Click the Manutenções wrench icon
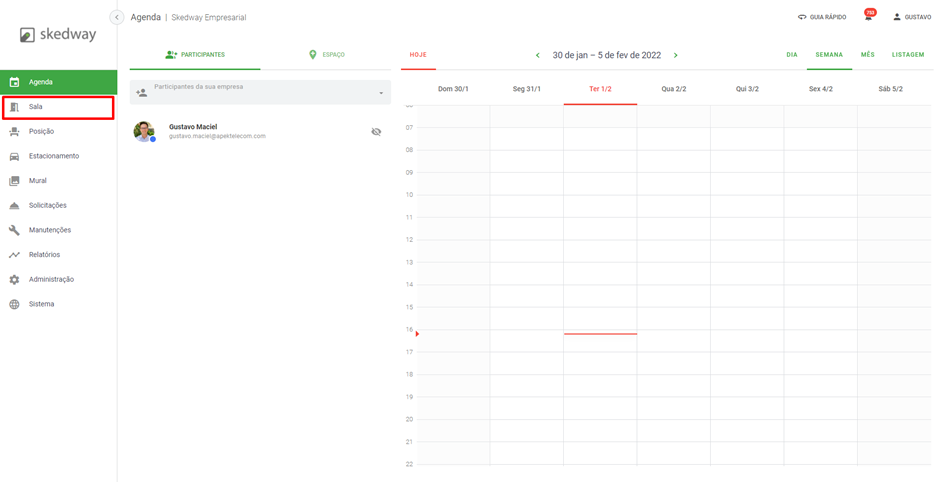 click(x=14, y=230)
